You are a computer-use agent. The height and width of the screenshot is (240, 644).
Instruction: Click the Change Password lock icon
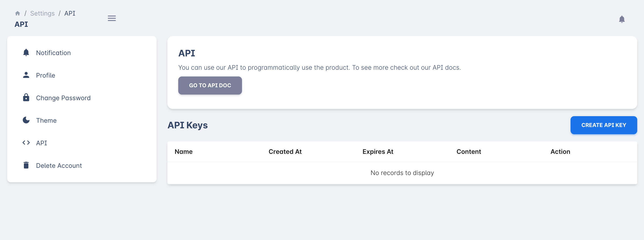click(26, 98)
